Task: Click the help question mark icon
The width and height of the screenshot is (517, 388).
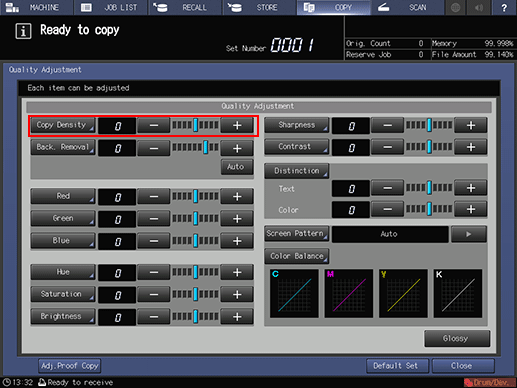Action: coord(504,7)
